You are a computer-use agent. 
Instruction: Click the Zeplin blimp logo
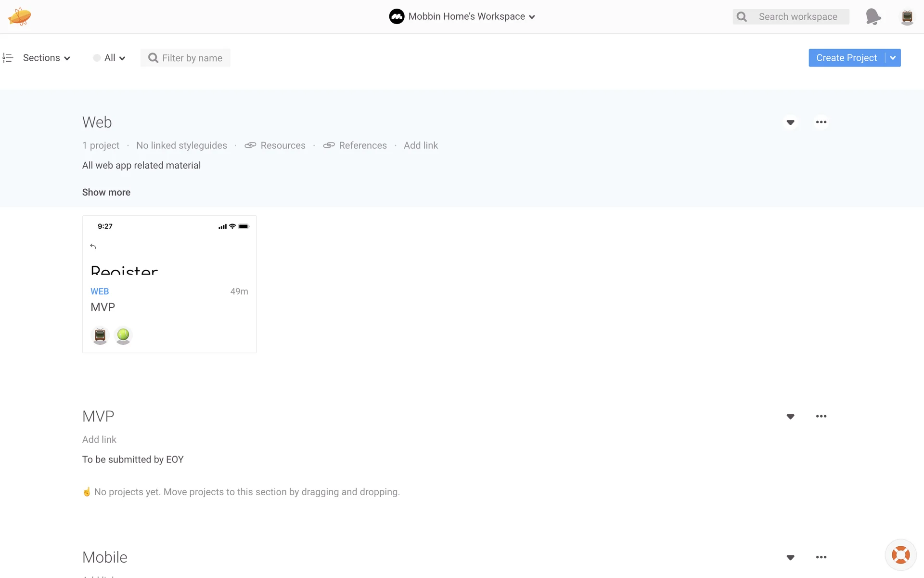(19, 16)
